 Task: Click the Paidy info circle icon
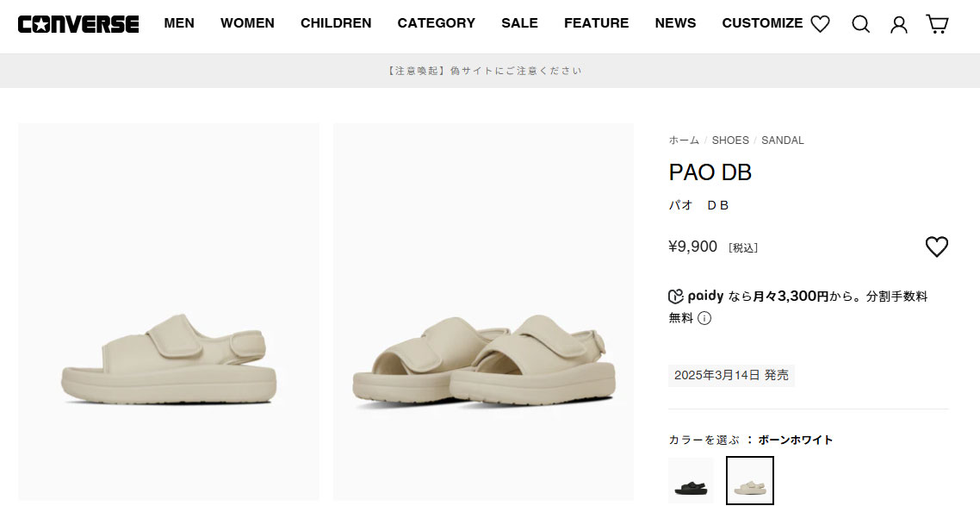pyautogui.click(x=704, y=318)
